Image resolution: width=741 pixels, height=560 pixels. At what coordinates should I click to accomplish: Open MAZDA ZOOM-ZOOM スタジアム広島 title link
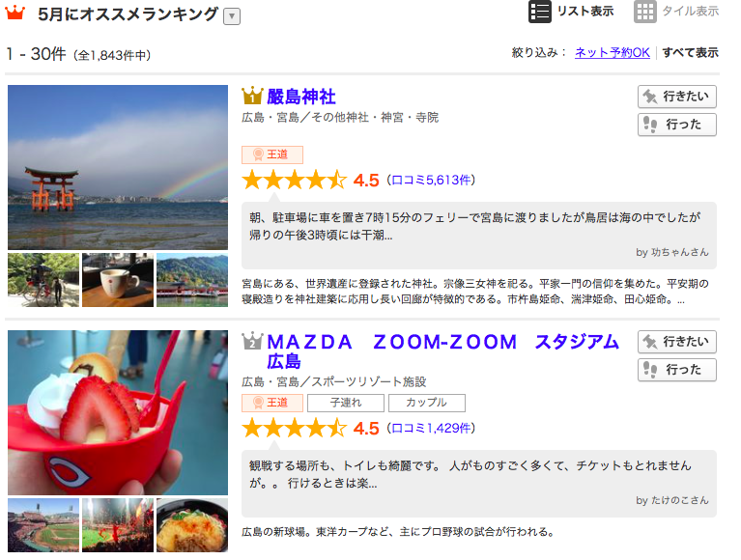pyautogui.click(x=442, y=351)
